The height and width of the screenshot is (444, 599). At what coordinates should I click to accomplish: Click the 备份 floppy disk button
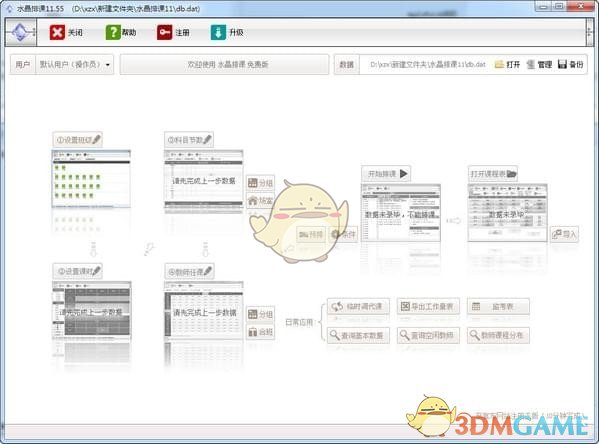570,64
